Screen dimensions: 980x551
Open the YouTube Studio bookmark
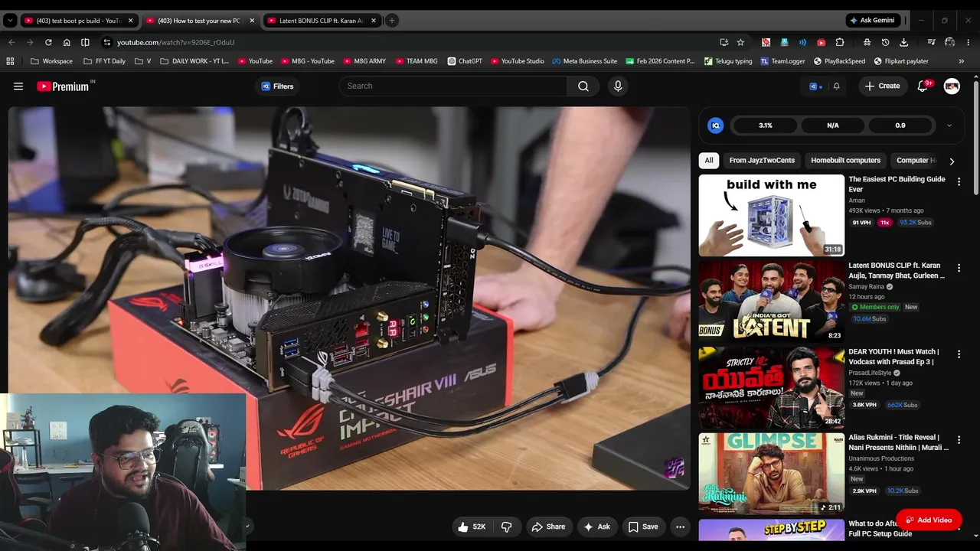[518, 61]
